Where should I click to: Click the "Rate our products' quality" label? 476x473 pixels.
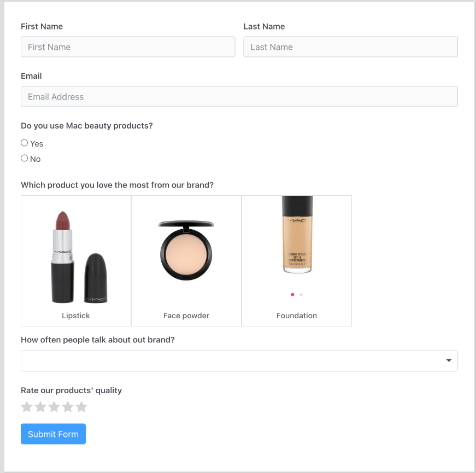tap(72, 390)
